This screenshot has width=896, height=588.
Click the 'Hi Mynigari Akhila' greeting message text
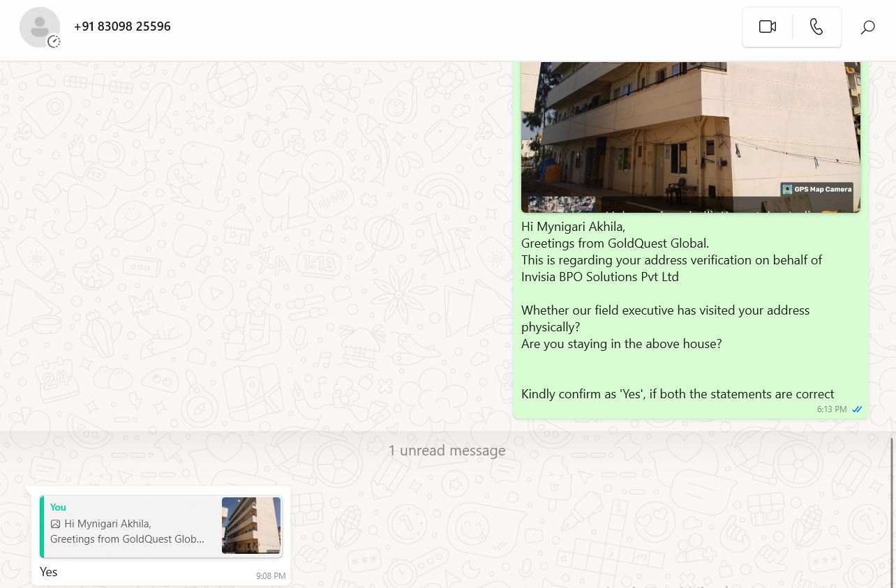573,227
